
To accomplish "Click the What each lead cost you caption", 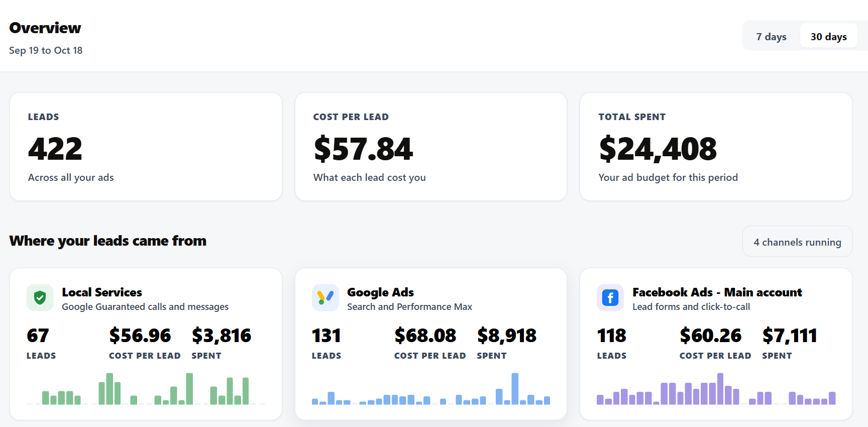I will click(x=370, y=177).
